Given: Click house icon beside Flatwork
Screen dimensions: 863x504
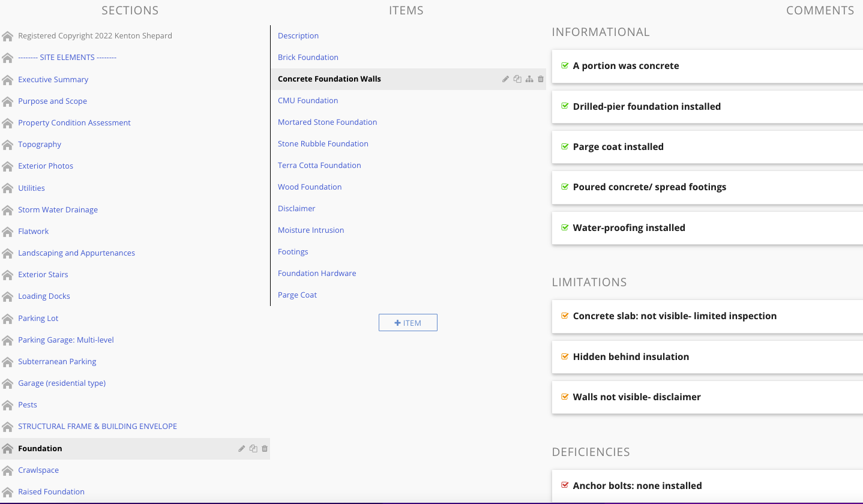Looking at the screenshot, I should (7, 232).
